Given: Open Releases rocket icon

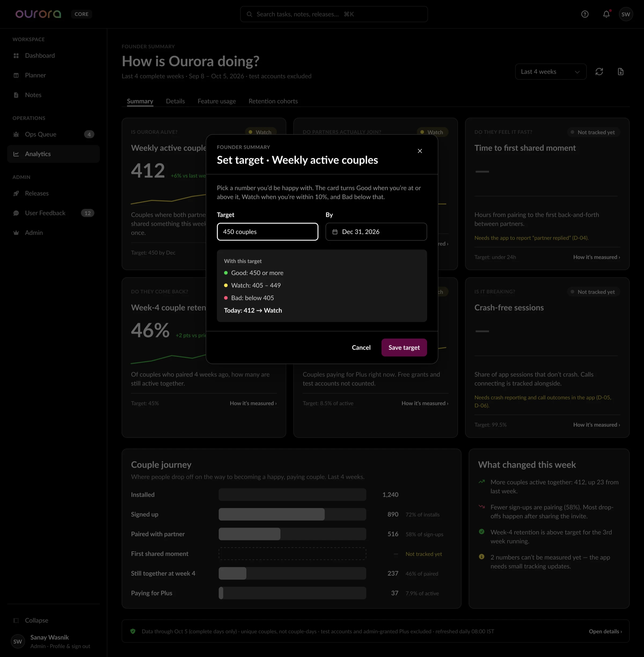Looking at the screenshot, I should pos(16,193).
